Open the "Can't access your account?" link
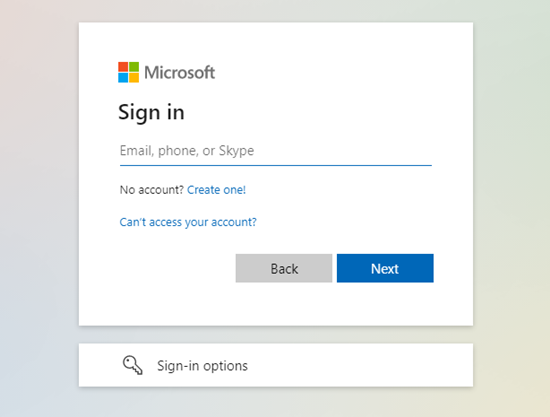 [188, 222]
